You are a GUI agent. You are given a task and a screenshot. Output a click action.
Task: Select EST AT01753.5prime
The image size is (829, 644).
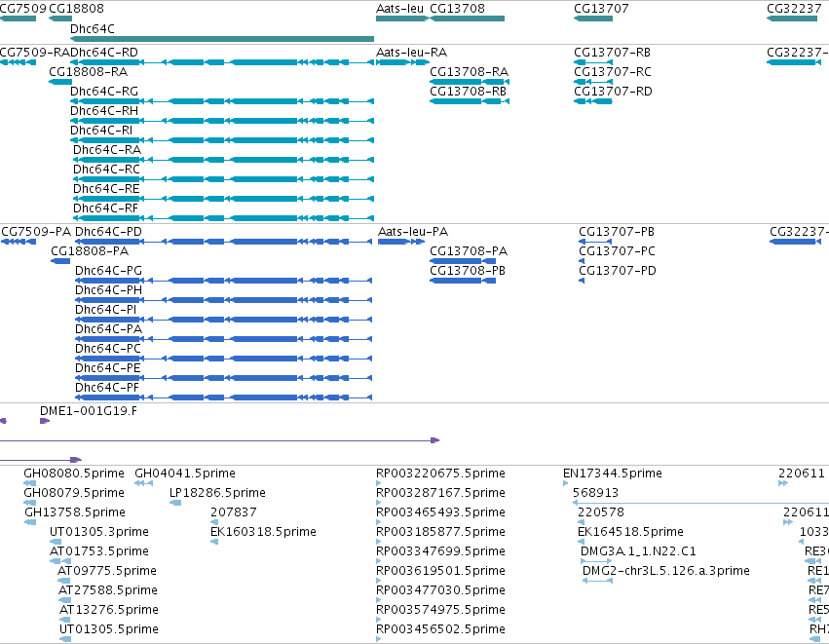click(x=60, y=561)
